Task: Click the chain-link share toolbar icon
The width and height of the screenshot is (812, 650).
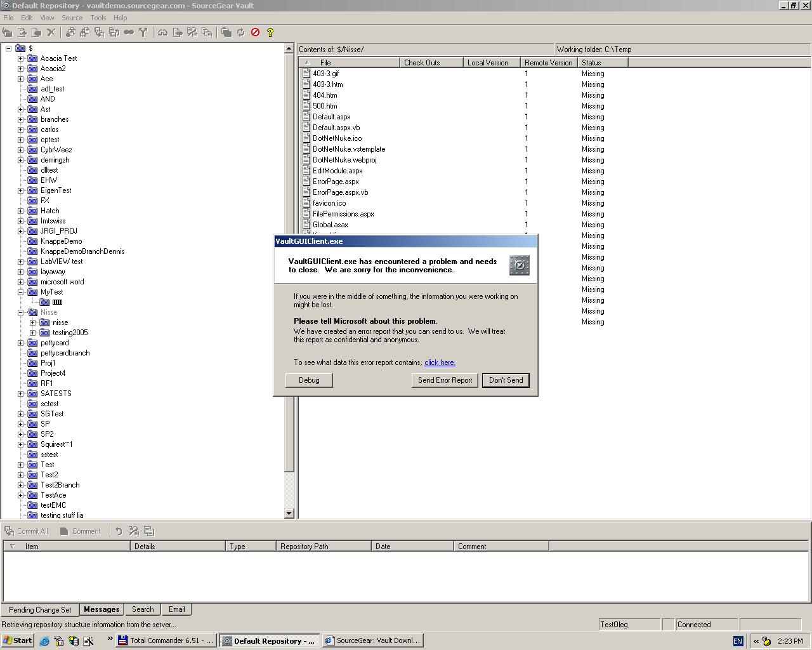Action: (128, 32)
